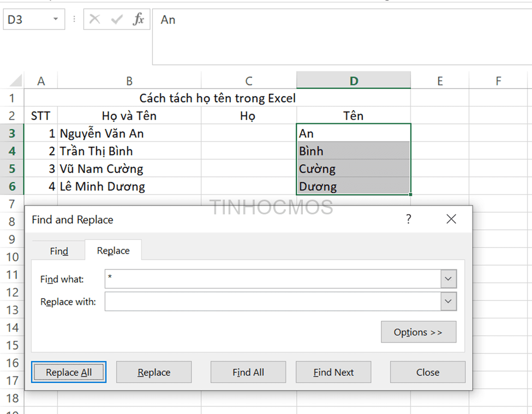532x414 pixels.
Task: Click the Cancel X icon in formula bar
Action: point(94,19)
